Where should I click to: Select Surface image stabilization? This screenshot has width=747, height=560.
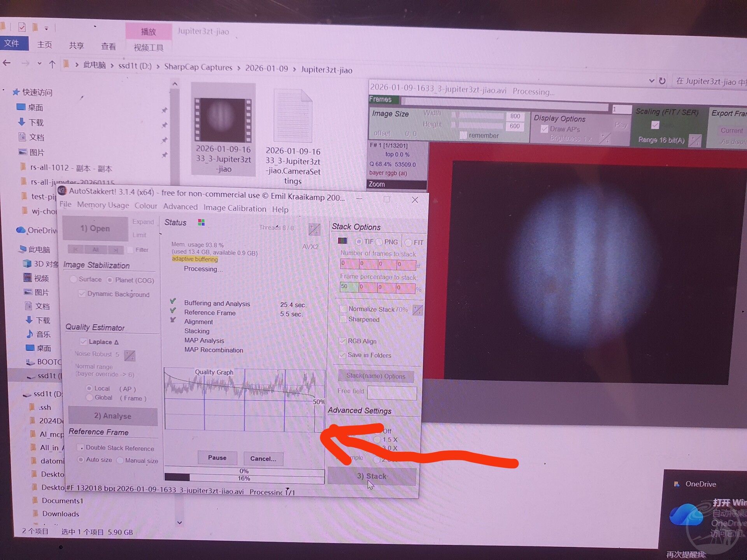73,279
